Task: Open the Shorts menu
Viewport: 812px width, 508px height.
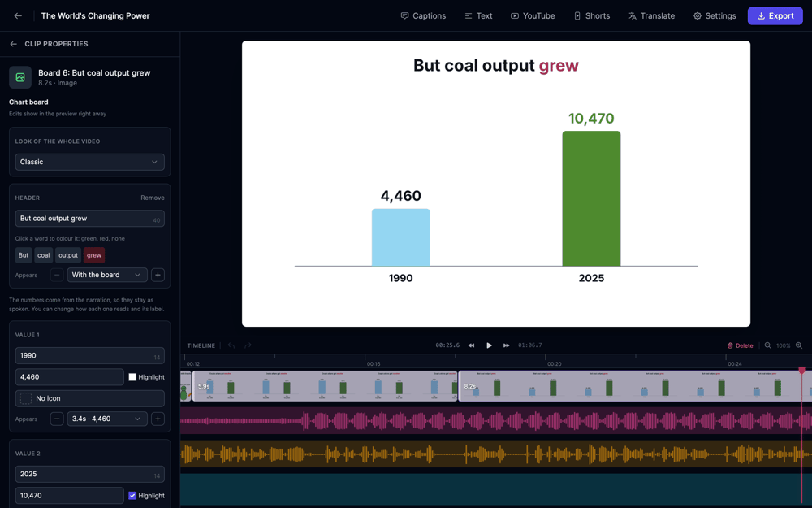Action: click(x=592, y=16)
